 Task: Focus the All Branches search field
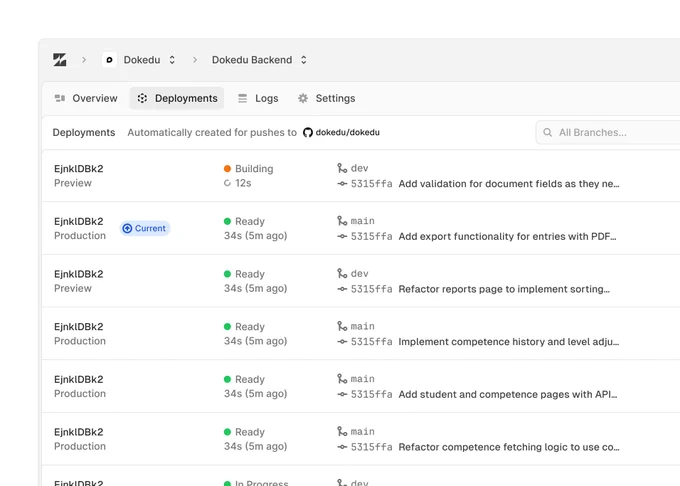[608, 133]
